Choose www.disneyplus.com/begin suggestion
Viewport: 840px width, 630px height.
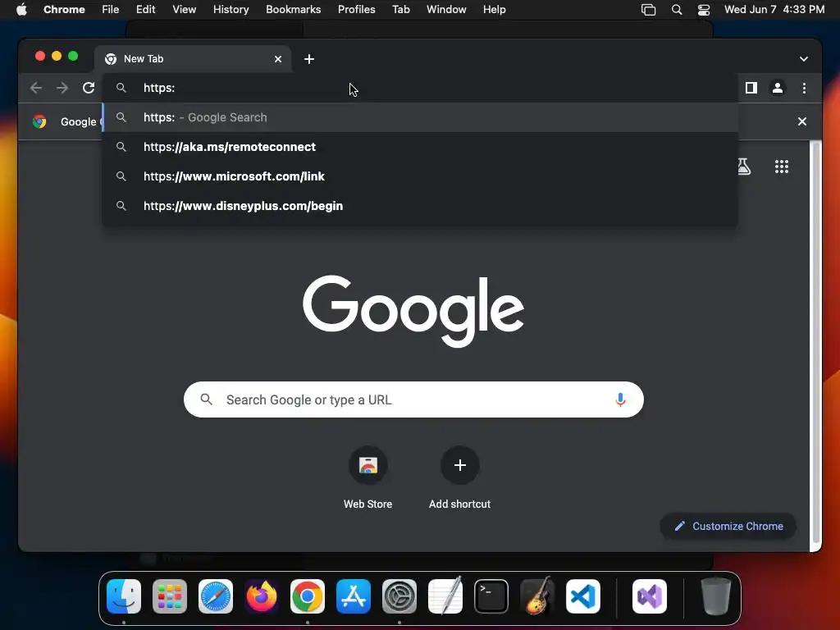pyautogui.click(x=420, y=206)
